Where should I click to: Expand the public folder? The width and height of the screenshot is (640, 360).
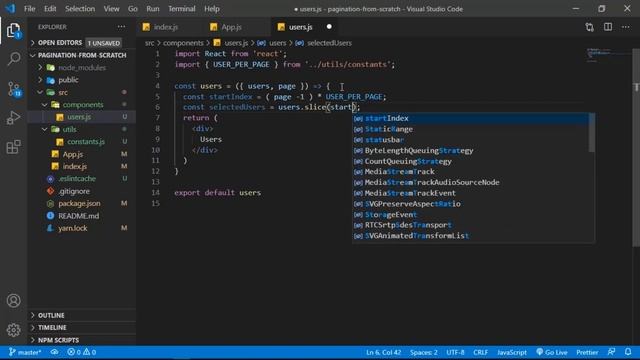(68, 80)
